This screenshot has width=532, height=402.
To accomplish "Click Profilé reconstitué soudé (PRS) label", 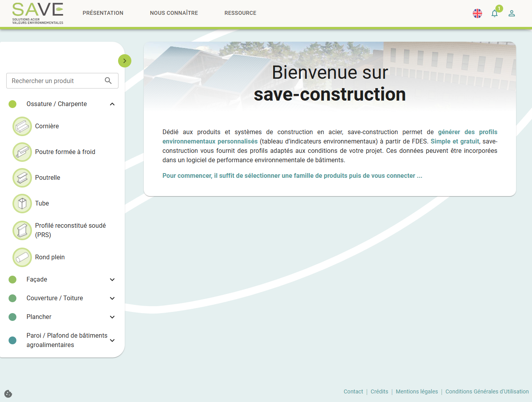I will pos(70,230).
